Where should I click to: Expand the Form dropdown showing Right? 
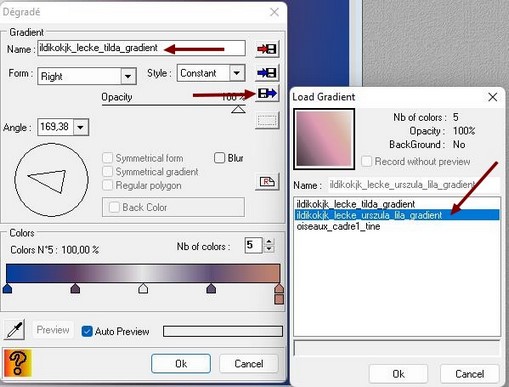click(128, 76)
